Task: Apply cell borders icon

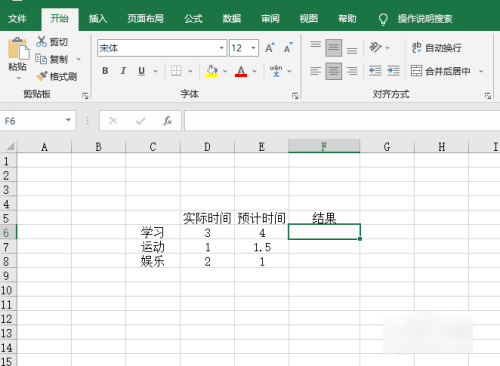Action: click(x=176, y=71)
